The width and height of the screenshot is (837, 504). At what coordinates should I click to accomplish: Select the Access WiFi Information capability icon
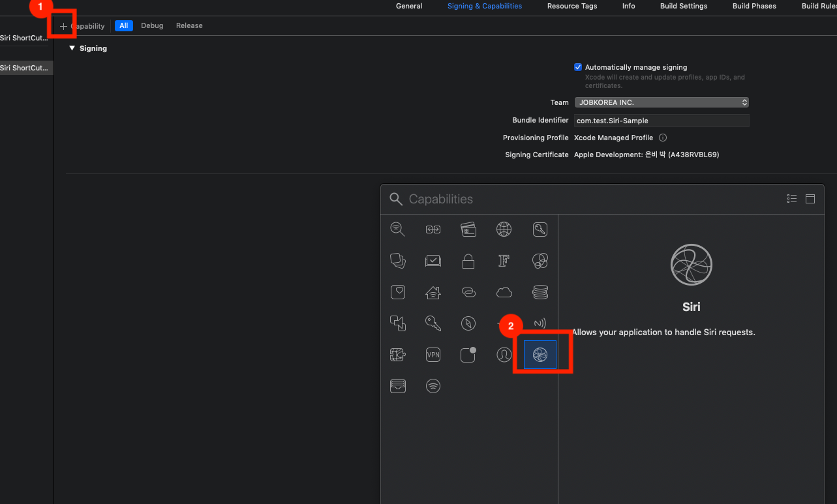coord(397,230)
